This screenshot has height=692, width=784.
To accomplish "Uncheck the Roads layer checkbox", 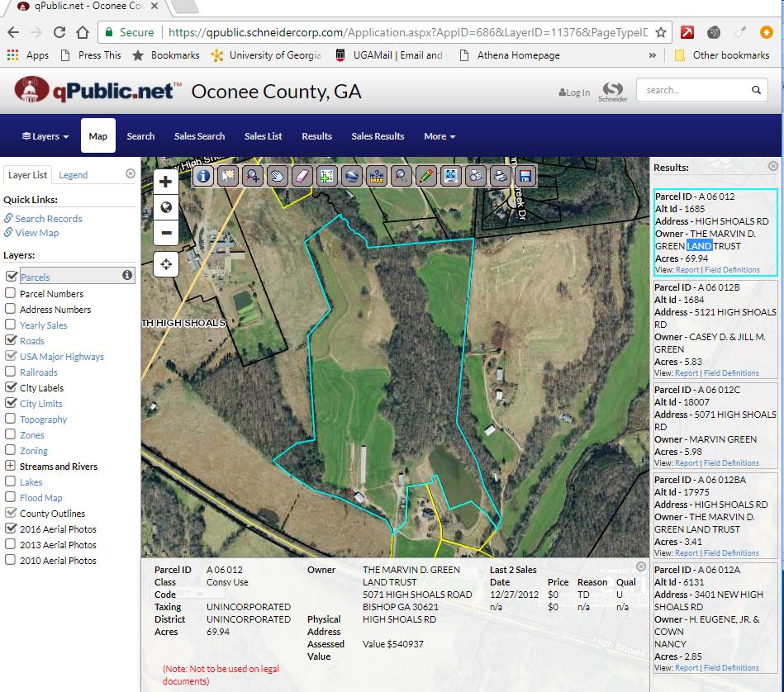I will coord(11,339).
